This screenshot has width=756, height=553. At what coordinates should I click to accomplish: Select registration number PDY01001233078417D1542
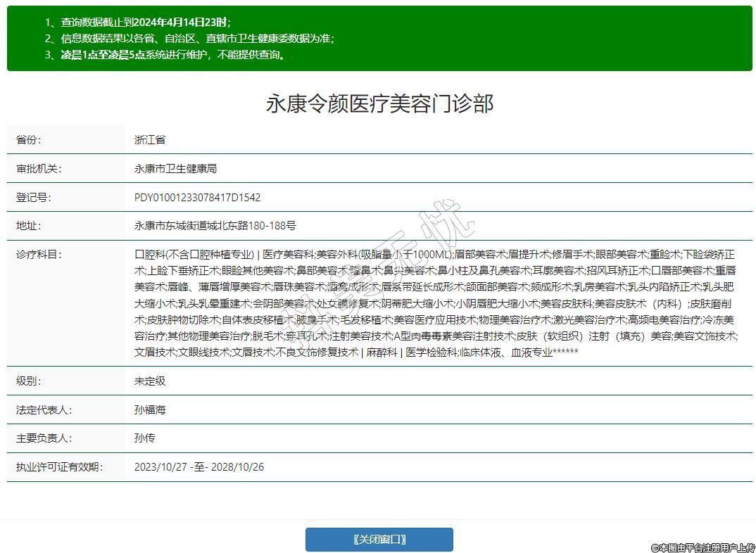click(x=197, y=198)
